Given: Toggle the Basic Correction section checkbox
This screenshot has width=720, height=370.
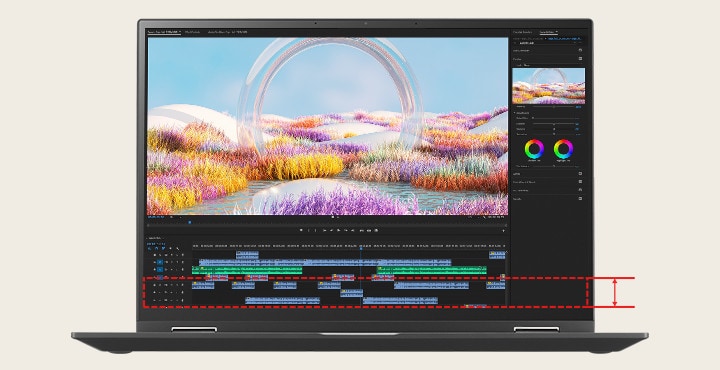Looking at the screenshot, I should tap(580, 50).
